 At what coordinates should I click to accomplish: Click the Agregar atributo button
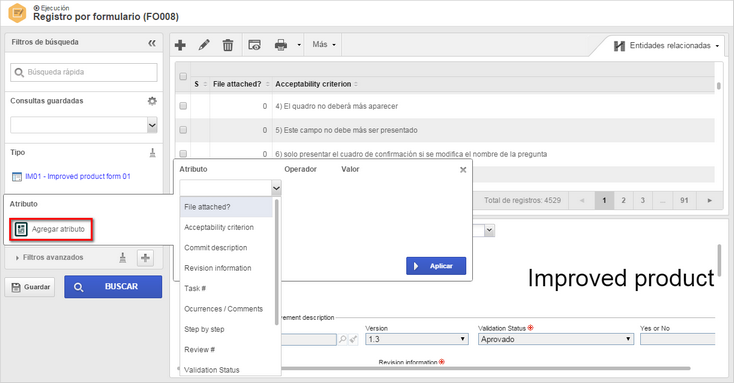point(52,229)
